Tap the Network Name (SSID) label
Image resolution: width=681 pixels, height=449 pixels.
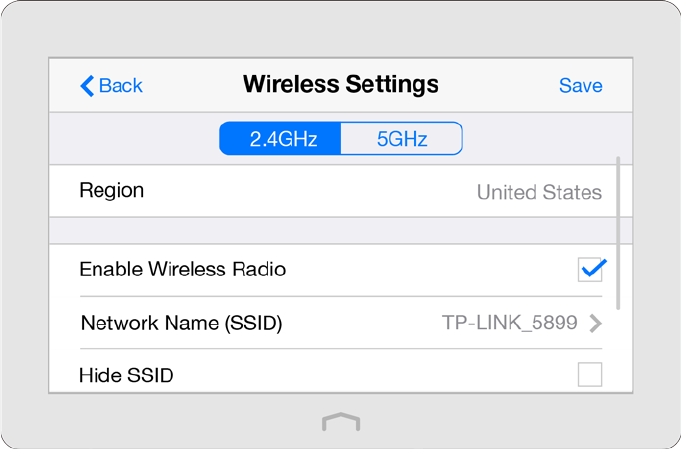[181, 323]
